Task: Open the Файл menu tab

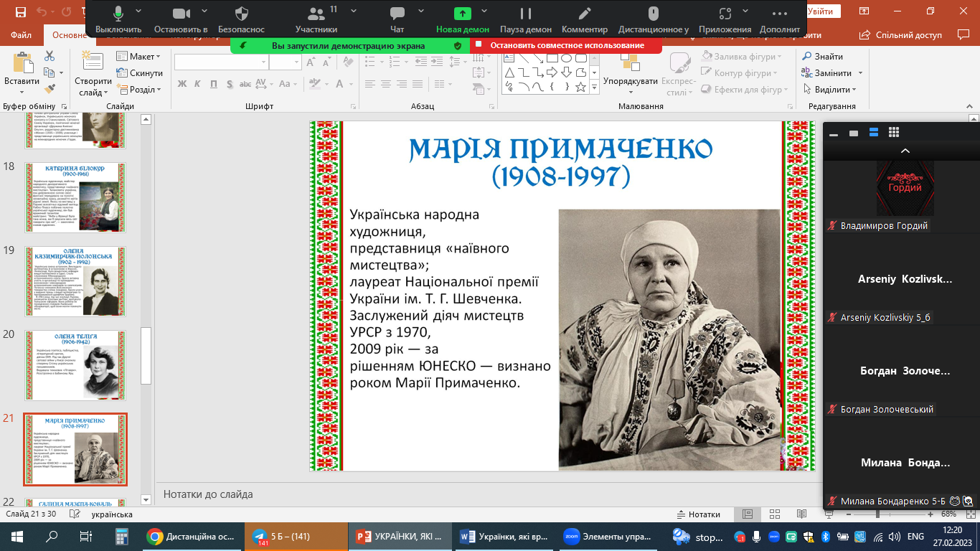Action: point(22,35)
